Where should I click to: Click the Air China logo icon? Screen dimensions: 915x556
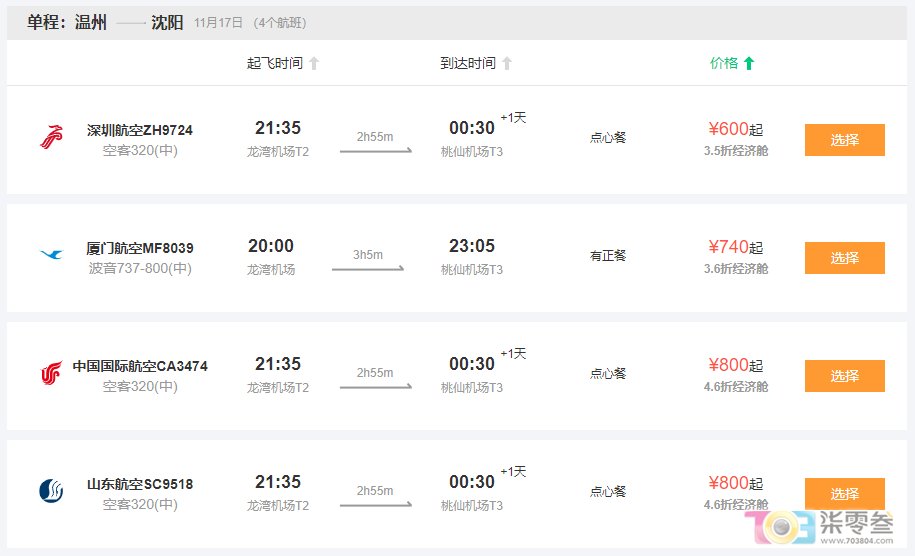click(x=51, y=374)
